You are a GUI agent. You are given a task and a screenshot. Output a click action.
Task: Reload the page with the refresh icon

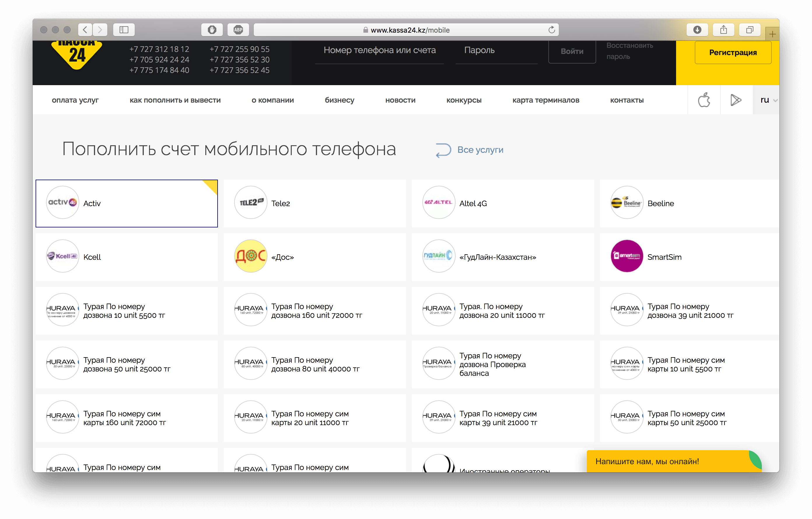coord(552,30)
